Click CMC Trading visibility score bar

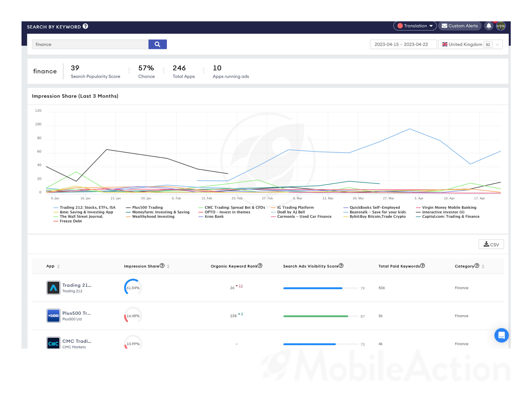click(x=321, y=344)
